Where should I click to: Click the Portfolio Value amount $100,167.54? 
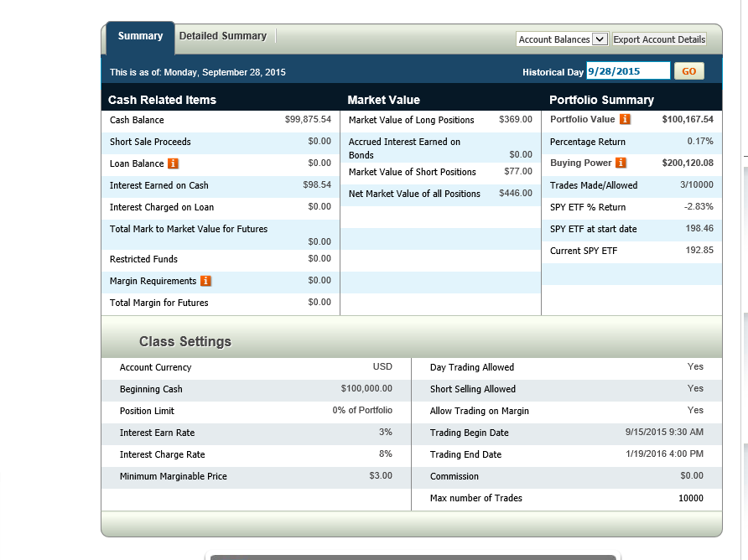[687, 120]
